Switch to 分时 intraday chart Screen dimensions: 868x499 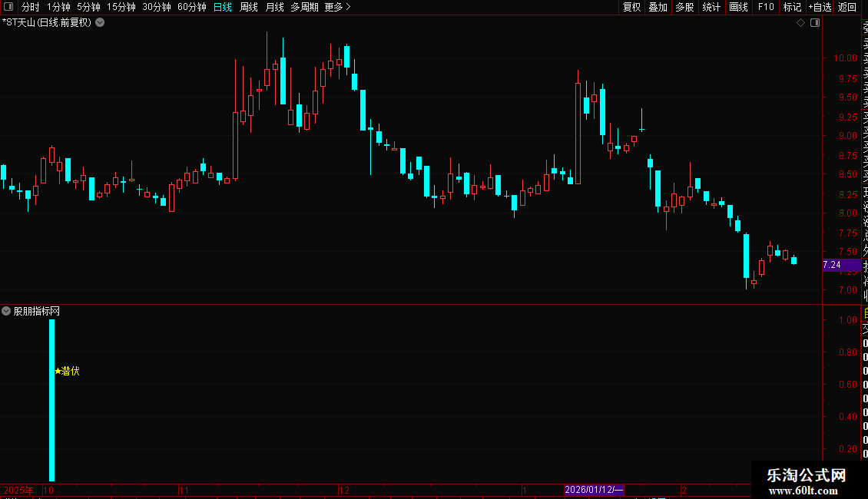pos(31,7)
